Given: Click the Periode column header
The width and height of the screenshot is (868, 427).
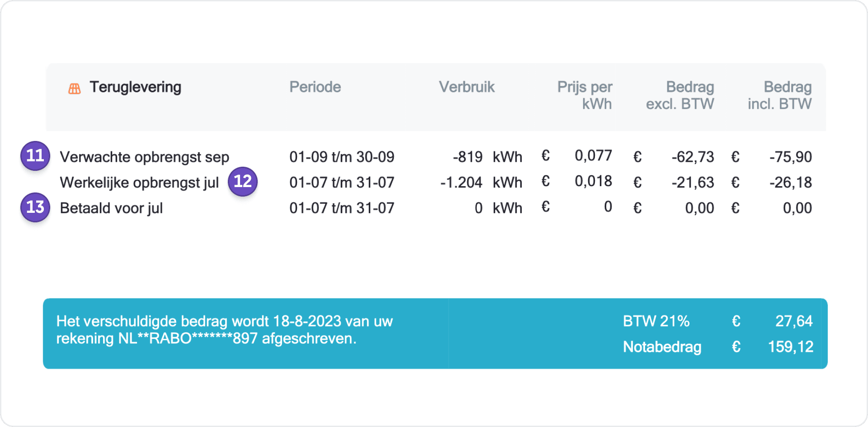Looking at the screenshot, I should (315, 87).
